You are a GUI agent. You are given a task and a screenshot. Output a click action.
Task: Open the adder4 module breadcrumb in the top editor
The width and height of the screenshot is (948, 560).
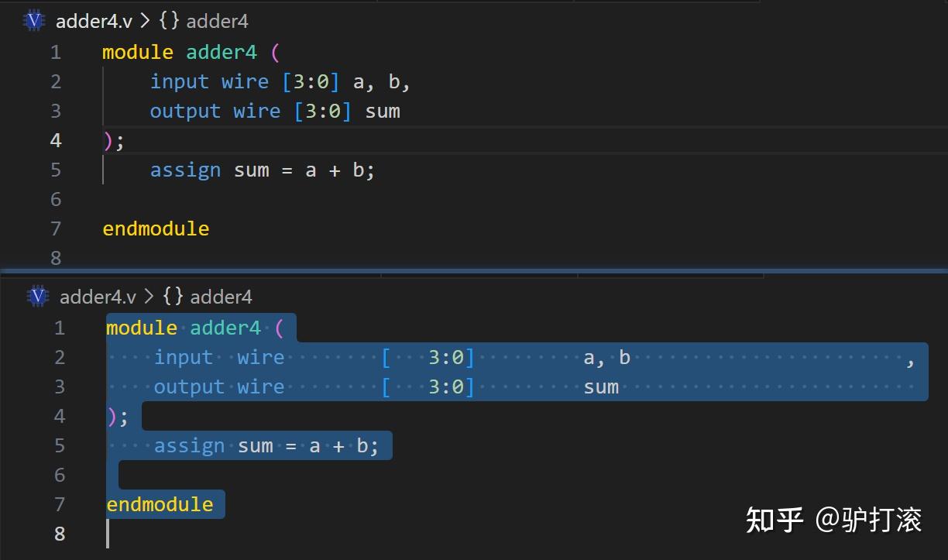point(217,21)
